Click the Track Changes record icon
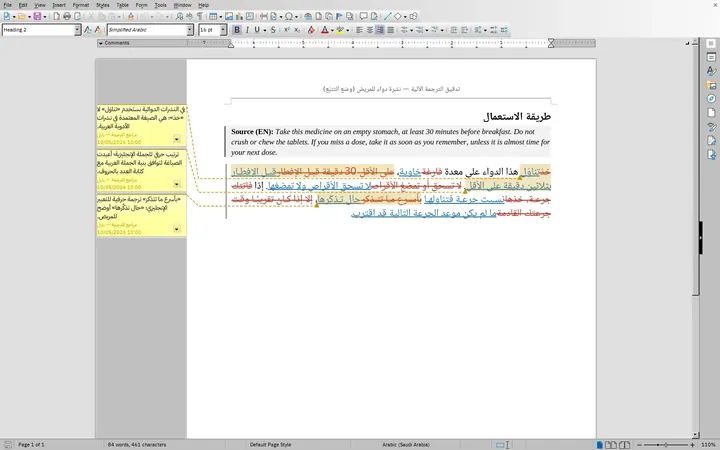 [374, 17]
